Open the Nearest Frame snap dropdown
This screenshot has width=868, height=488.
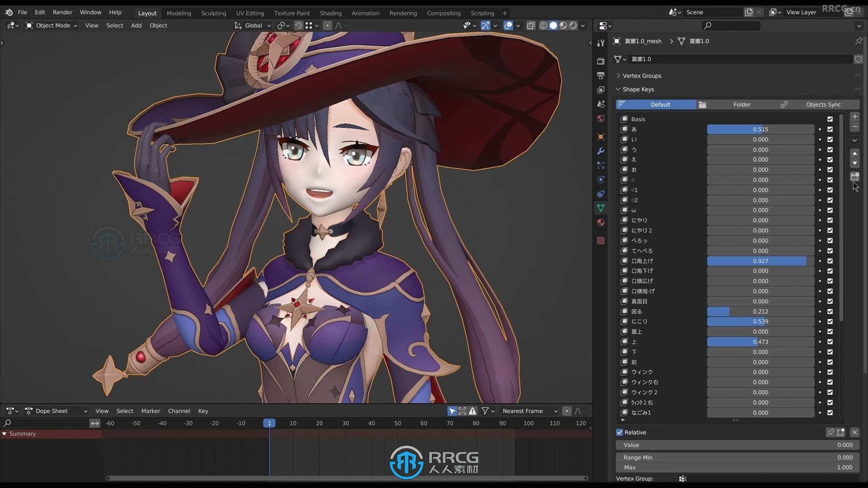coord(530,411)
